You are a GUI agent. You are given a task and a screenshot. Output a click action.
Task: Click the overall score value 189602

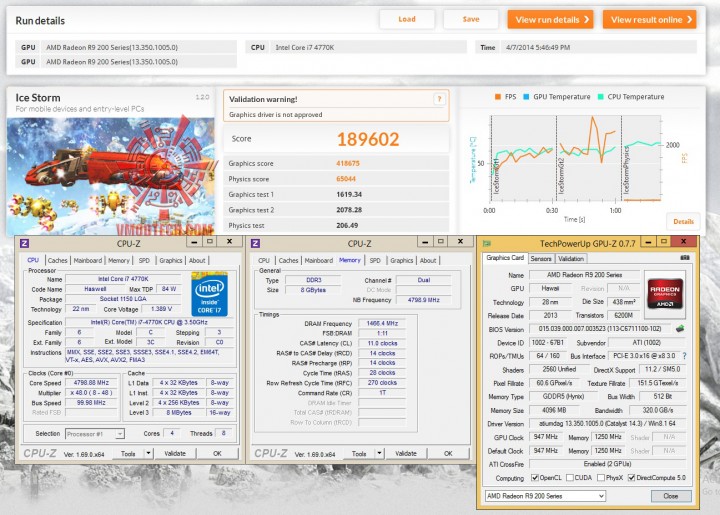tap(368, 140)
